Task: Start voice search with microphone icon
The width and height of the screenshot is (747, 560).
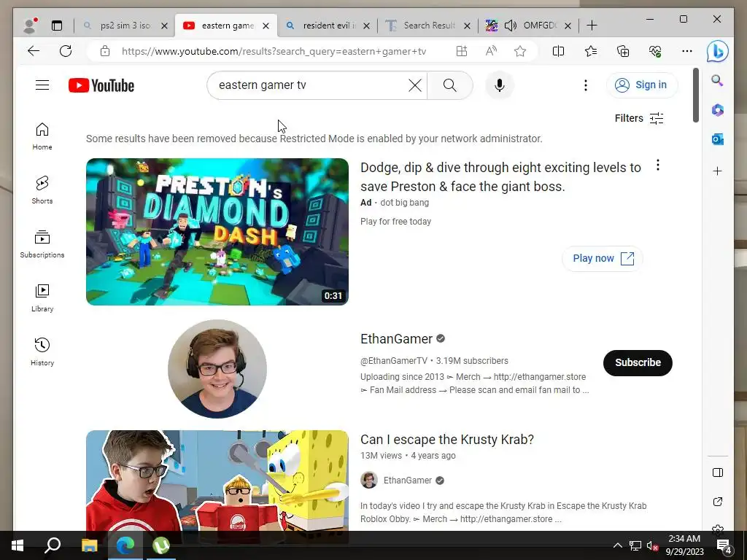Action: [499, 85]
